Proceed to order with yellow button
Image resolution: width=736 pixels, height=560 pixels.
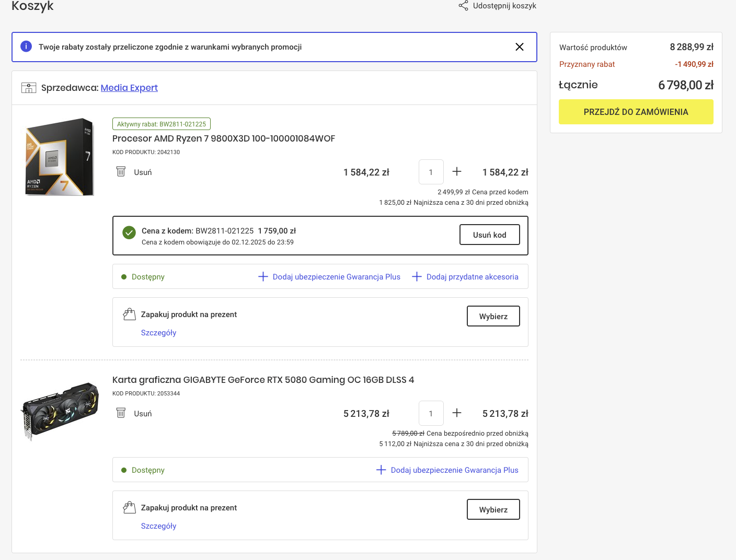coord(636,112)
